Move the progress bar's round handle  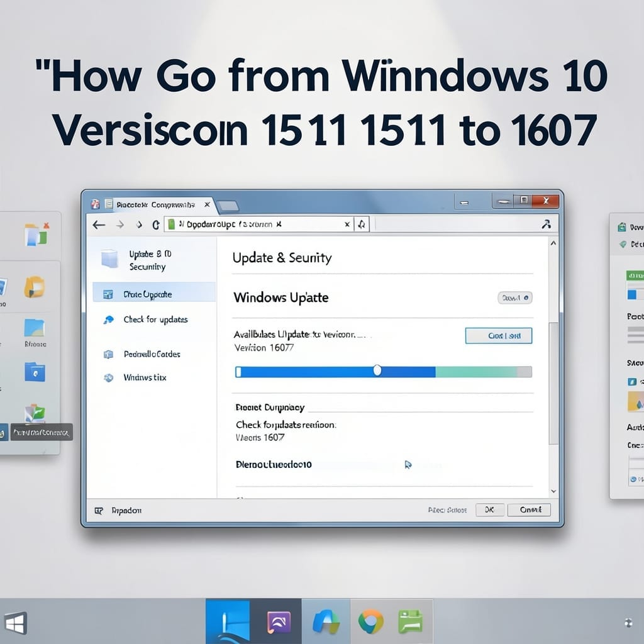click(x=377, y=370)
